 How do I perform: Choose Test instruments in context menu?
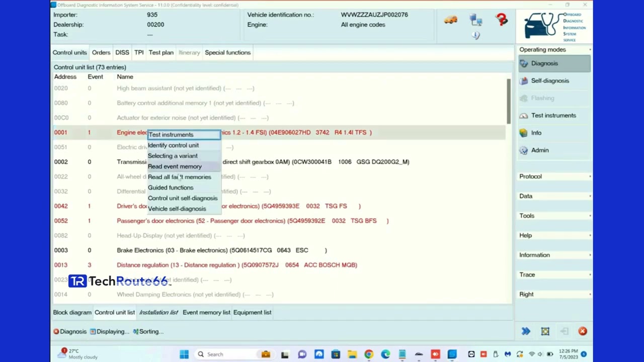184,135
